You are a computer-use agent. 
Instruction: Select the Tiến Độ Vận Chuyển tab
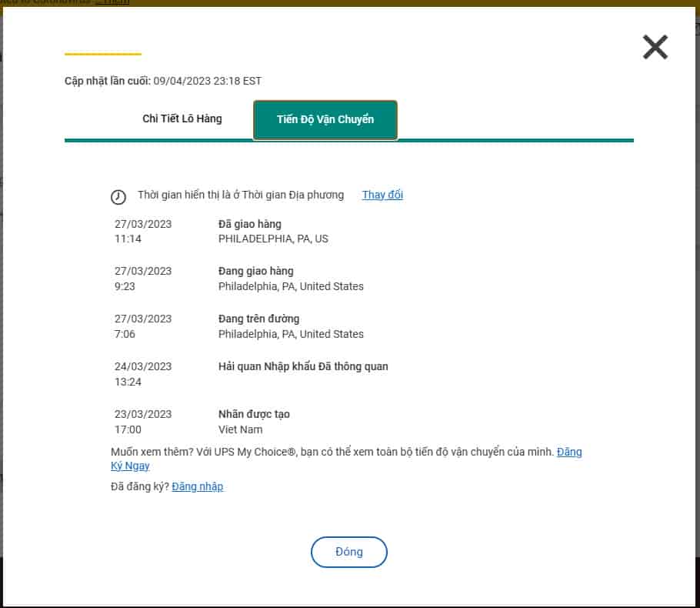click(x=325, y=120)
